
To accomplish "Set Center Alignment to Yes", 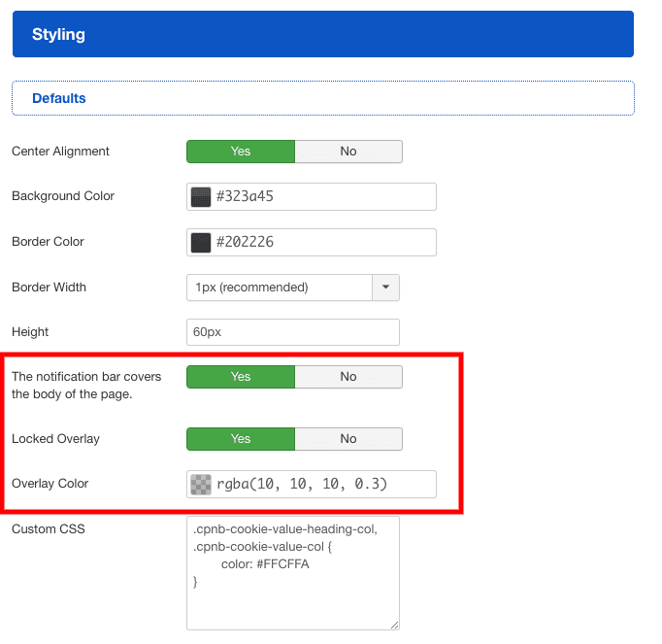I will click(x=241, y=152).
